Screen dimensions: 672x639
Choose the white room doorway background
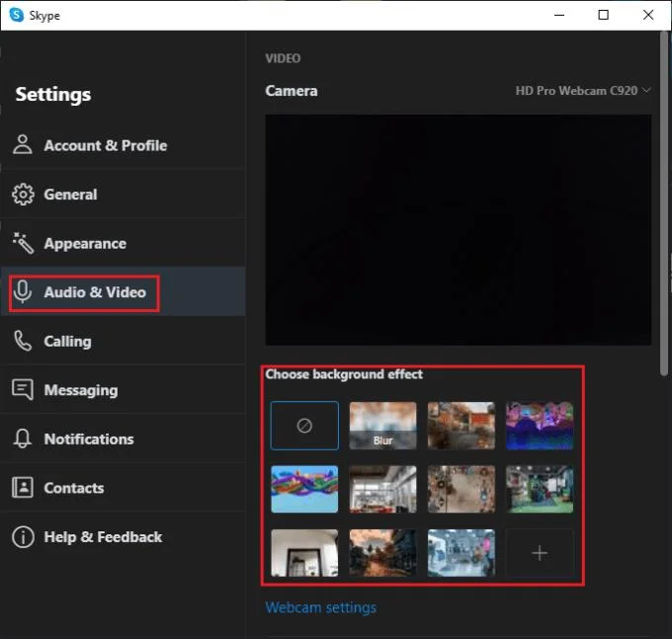[304, 553]
